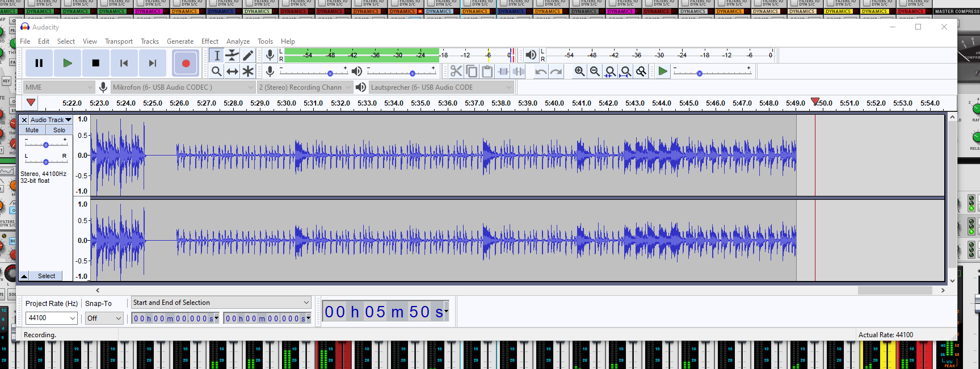Click the track gain slider handle
Viewport: 980px width, 369px height.
click(46, 145)
